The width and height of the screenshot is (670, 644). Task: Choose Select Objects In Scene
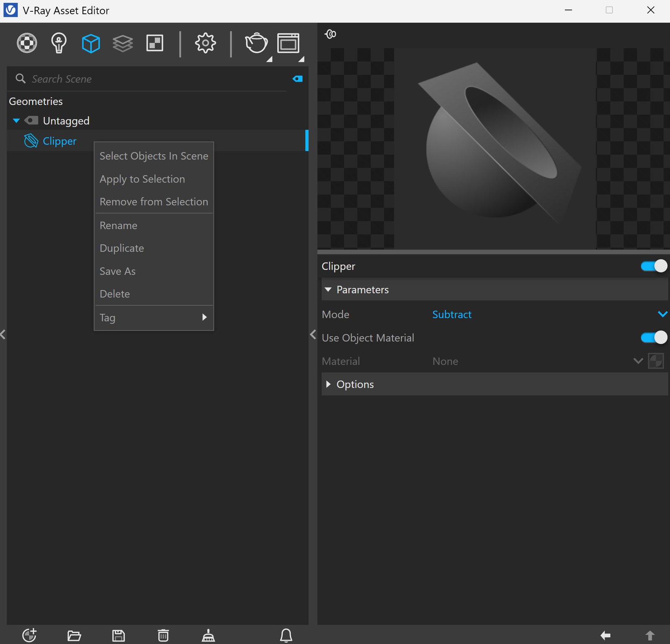pyautogui.click(x=154, y=156)
